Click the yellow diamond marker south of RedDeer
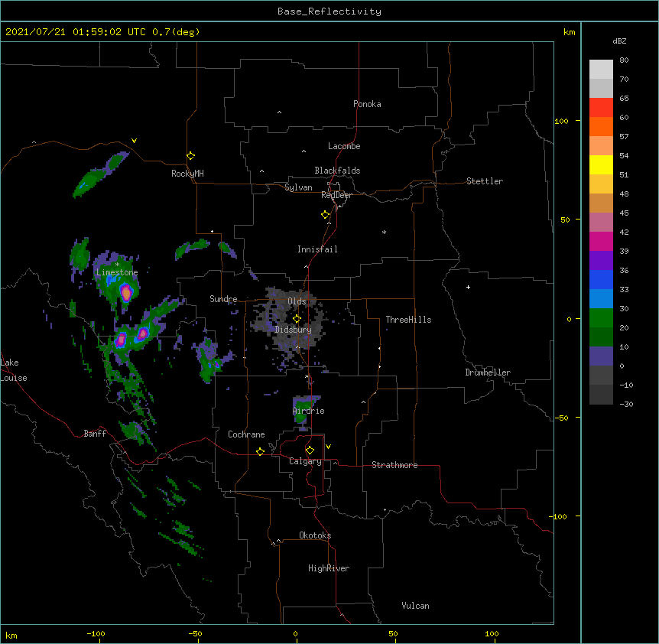The width and height of the screenshot is (659, 644). [x=326, y=215]
